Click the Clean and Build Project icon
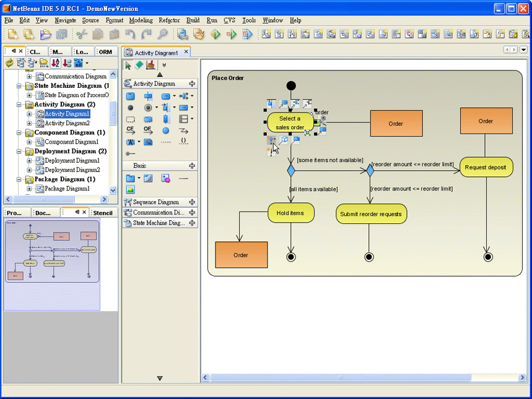 click(199, 34)
